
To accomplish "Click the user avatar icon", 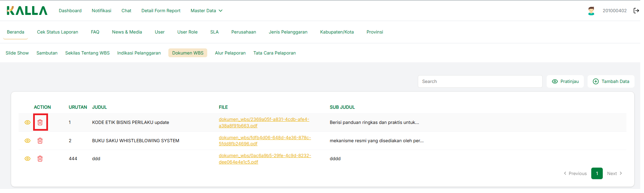I will (x=591, y=11).
